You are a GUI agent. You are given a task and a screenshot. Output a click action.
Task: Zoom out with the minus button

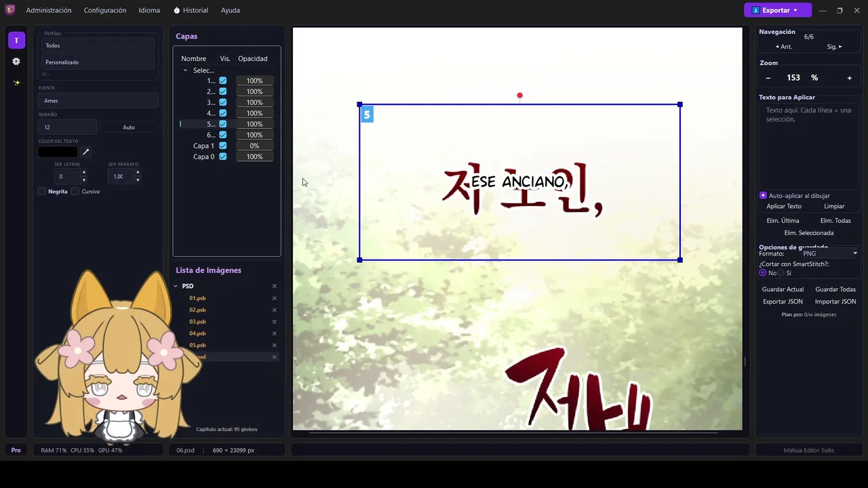[x=768, y=78]
